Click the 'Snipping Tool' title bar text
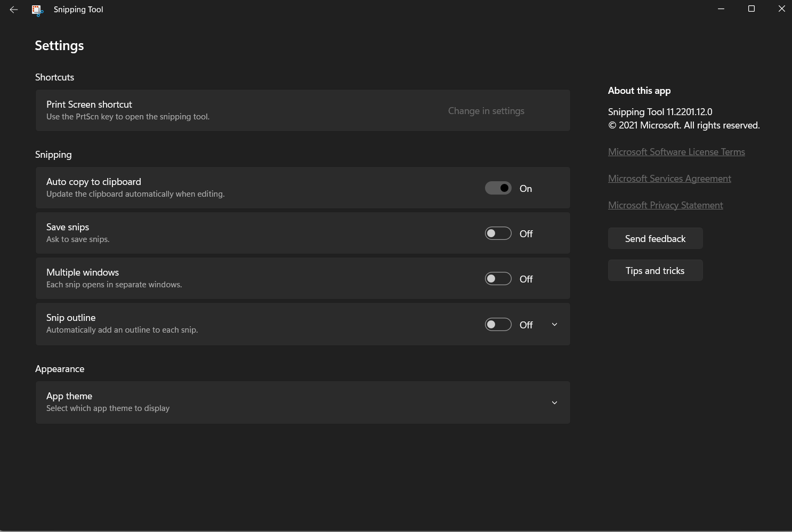Screen dimensions: 792x532 [78, 10]
